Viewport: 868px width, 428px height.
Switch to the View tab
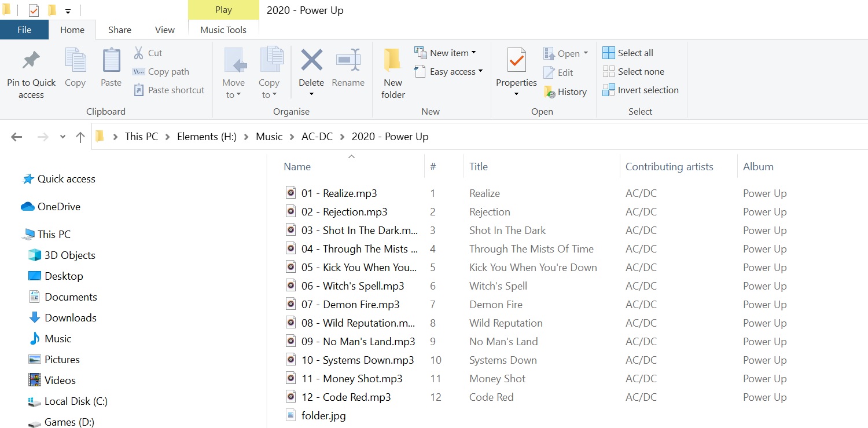click(x=165, y=30)
